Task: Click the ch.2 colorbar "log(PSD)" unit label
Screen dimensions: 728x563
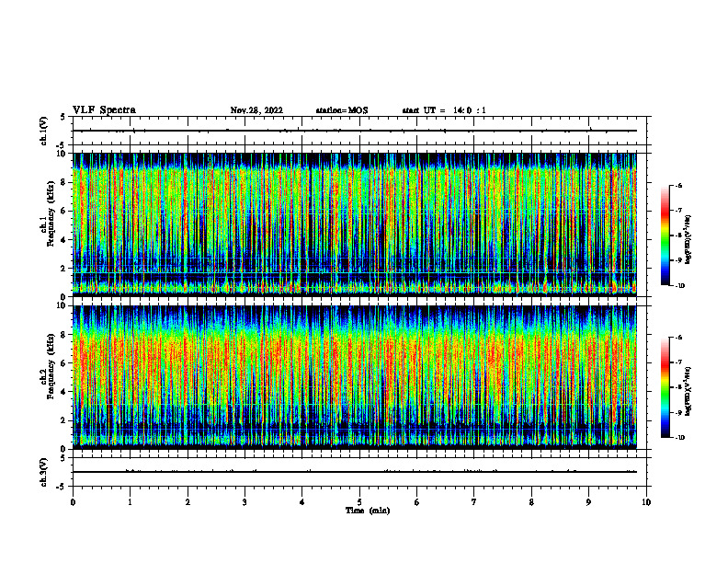Action: [688, 390]
